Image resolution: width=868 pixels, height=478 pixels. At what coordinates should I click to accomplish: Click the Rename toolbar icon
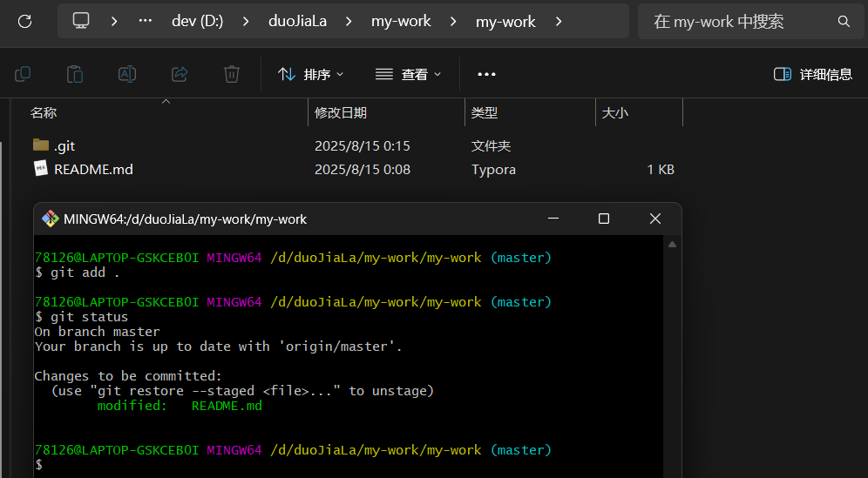pyautogui.click(x=127, y=74)
